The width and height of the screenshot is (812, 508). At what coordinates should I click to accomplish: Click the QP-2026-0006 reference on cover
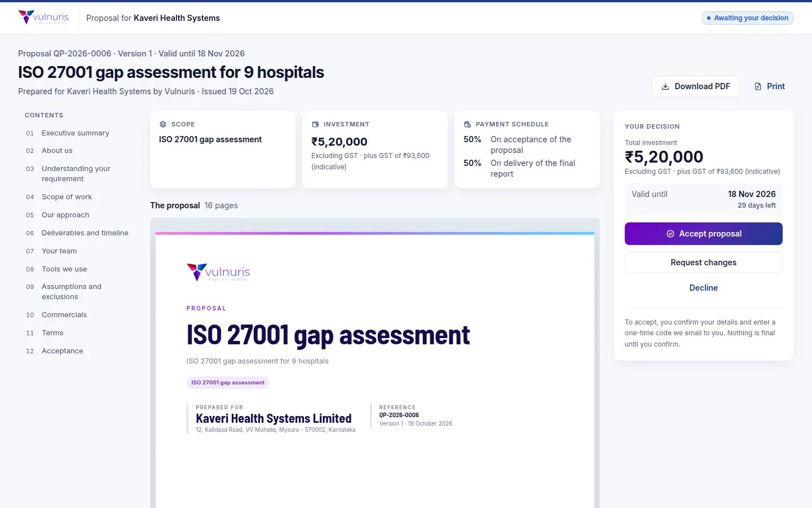point(399,415)
